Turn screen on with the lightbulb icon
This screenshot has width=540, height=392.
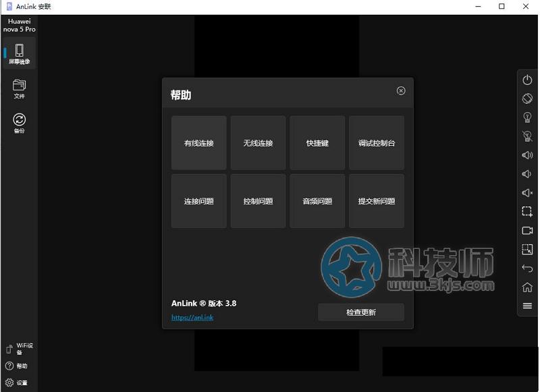pyautogui.click(x=527, y=117)
